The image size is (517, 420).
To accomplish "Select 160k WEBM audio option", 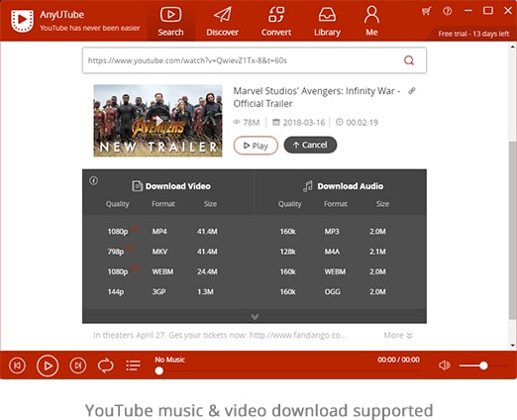I will 333,271.
